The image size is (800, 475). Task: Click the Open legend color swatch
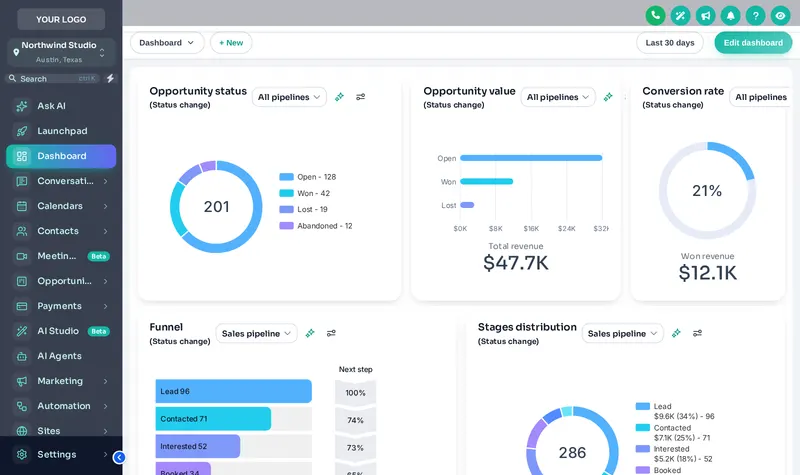(286, 177)
